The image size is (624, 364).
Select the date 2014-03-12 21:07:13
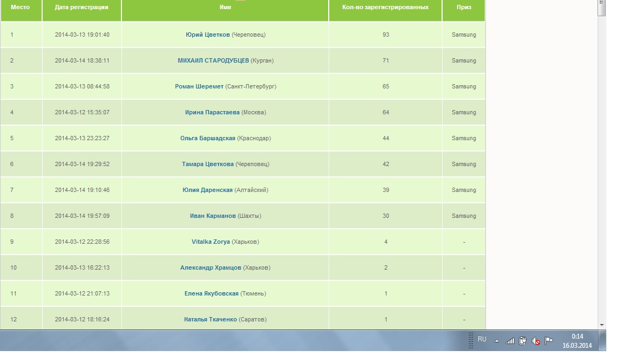pos(82,293)
